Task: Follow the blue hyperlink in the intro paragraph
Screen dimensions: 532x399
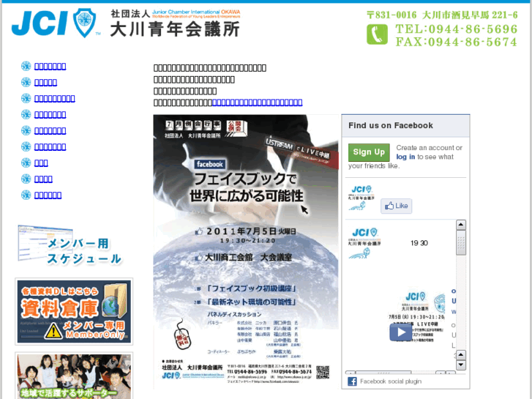Action: (x=257, y=102)
